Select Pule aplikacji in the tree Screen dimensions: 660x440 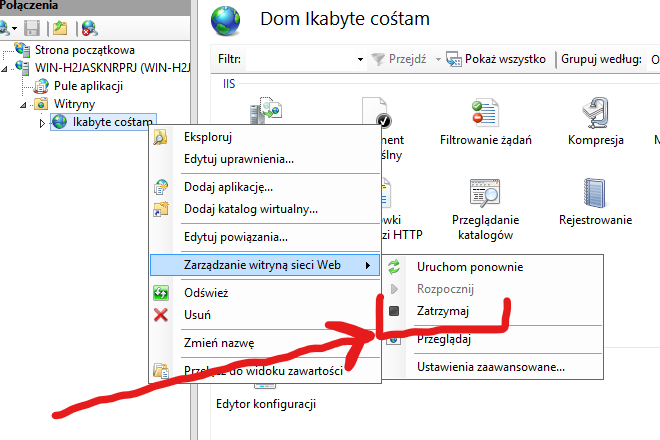[88, 86]
